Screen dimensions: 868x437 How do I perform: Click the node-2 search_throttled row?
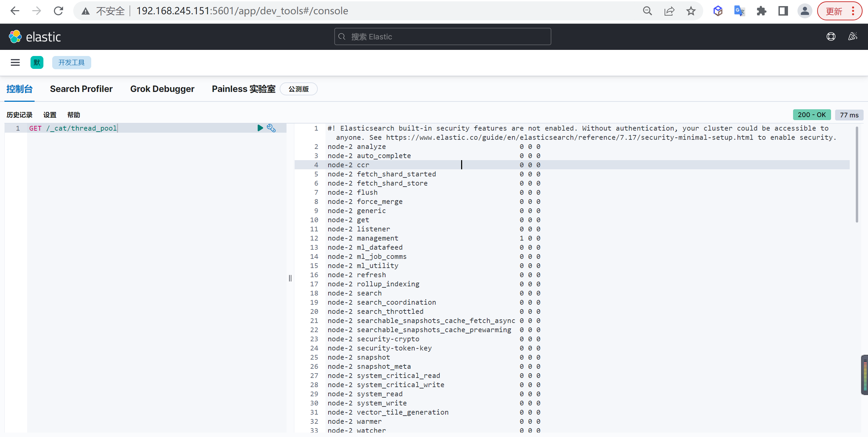click(434, 311)
